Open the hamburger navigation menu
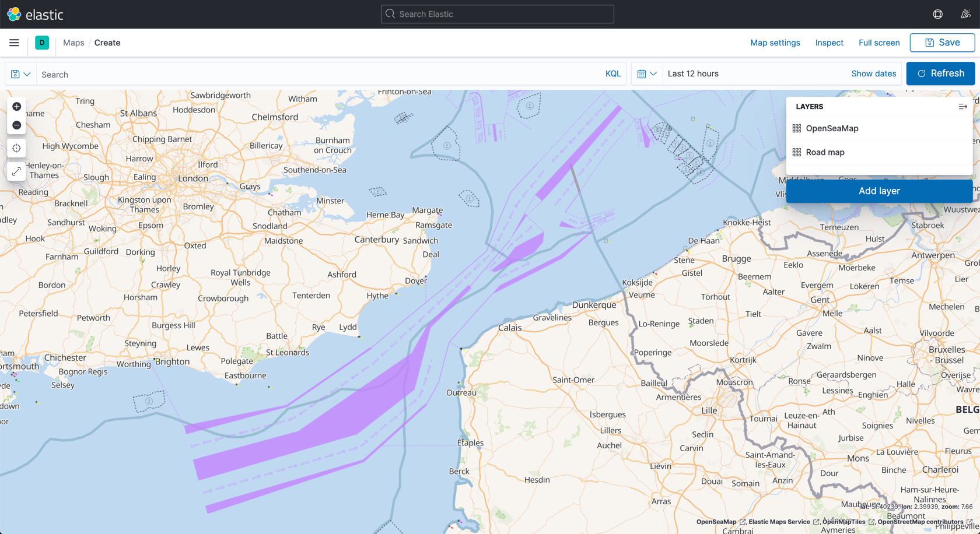Image resolution: width=980 pixels, height=534 pixels. [x=14, y=43]
